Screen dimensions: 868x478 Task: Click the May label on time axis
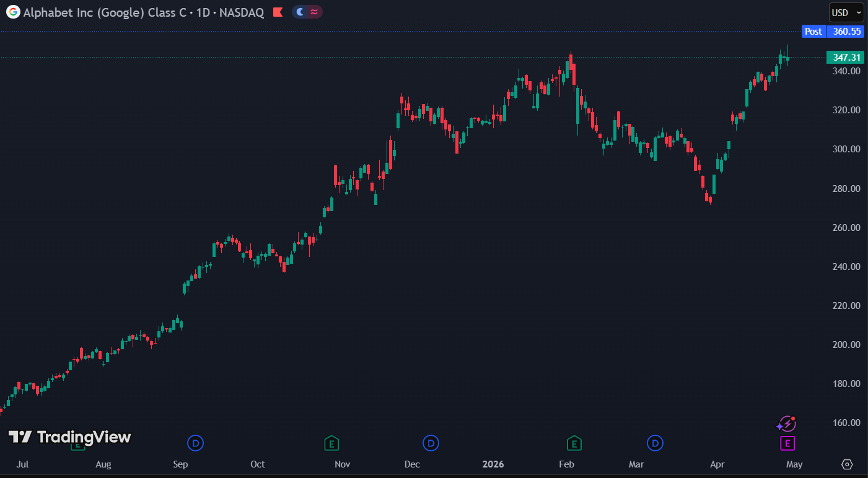coord(794,464)
